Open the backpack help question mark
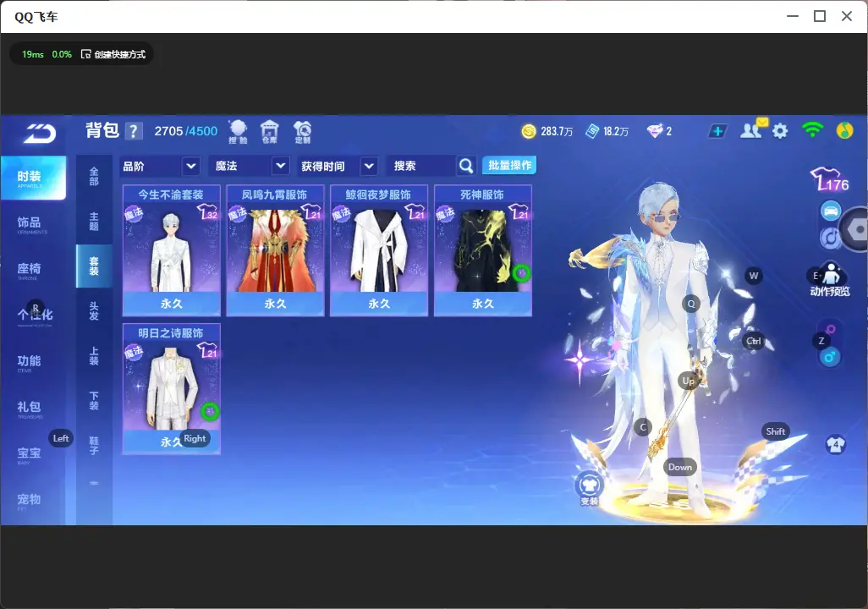The image size is (868, 609). pyautogui.click(x=134, y=131)
